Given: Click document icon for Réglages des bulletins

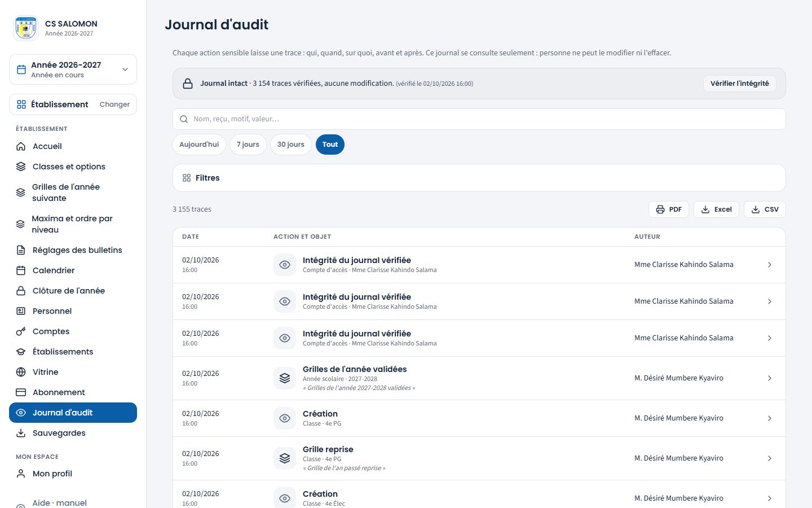Looking at the screenshot, I should 21,250.
